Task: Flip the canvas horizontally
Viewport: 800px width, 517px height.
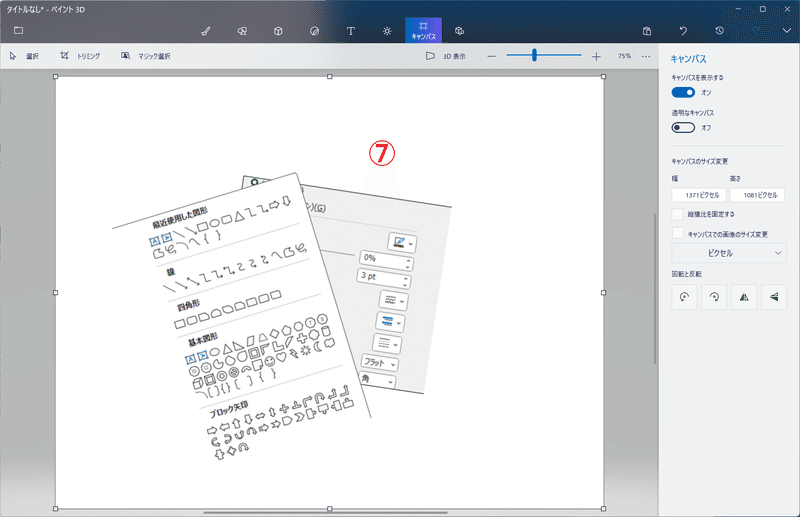Action: pyautogui.click(x=744, y=297)
